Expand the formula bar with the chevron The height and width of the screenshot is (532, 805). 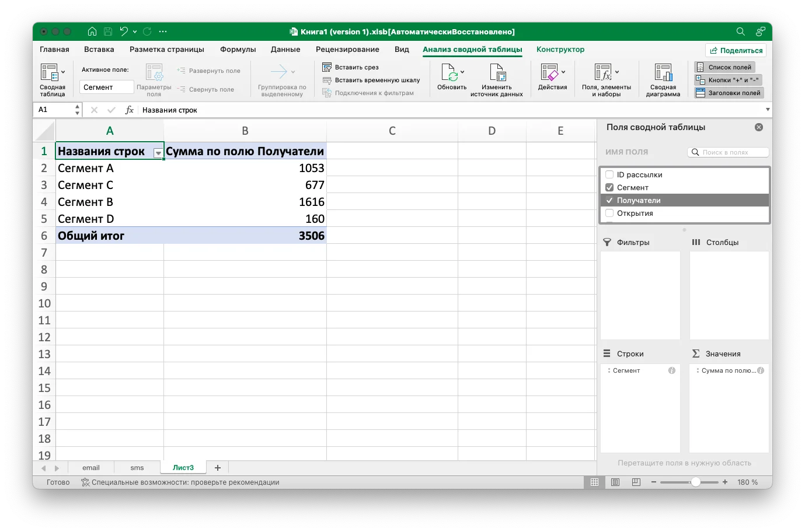pyautogui.click(x=767, y=110)
